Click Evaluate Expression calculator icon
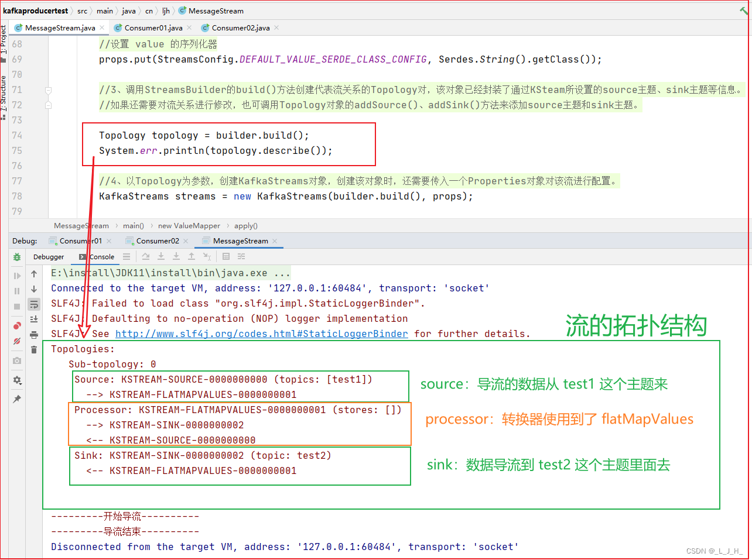The height and width of the screenshot is (560, 752). point(226,257)
